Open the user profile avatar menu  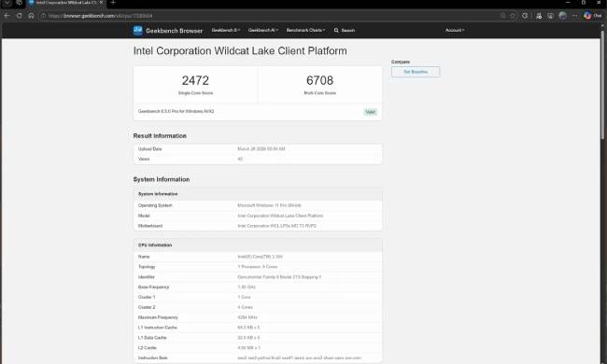(x=563, y=16)
